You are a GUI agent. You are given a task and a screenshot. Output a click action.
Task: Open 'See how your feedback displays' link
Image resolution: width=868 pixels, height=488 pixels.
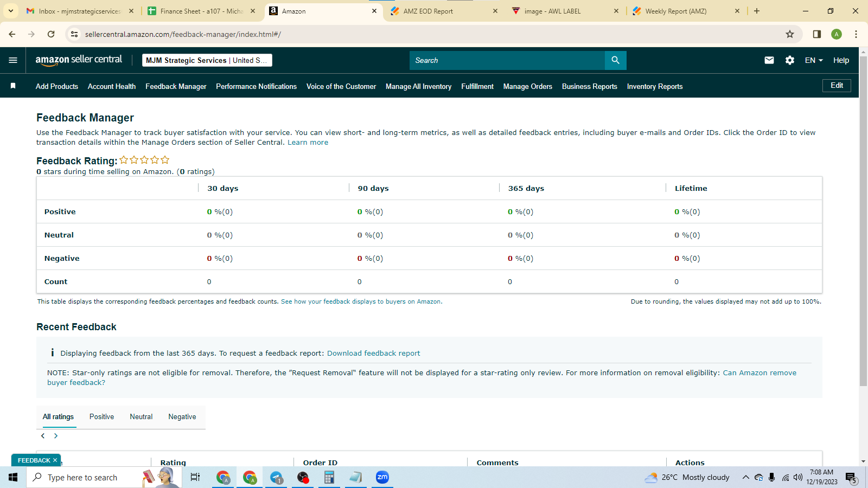361,301
